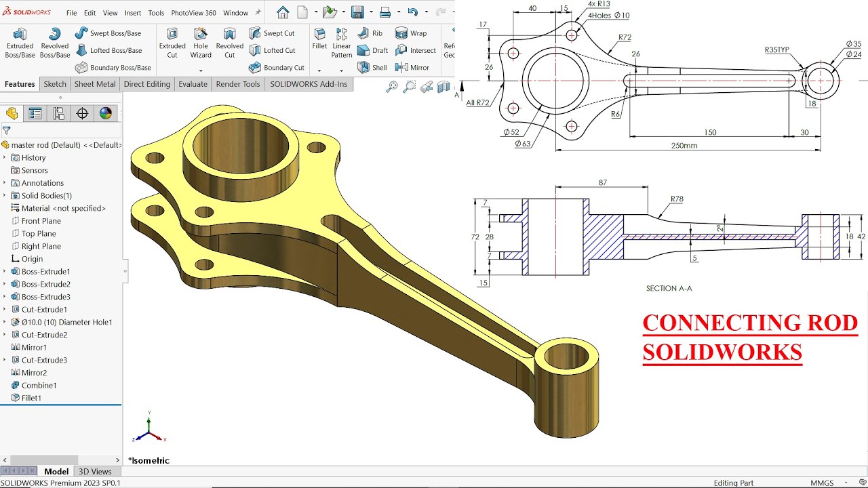Image resolution: width=868 pixels, height=488 pixels.
Task: Open the Hole Wizard tool
Action: (x=201, y=43)
